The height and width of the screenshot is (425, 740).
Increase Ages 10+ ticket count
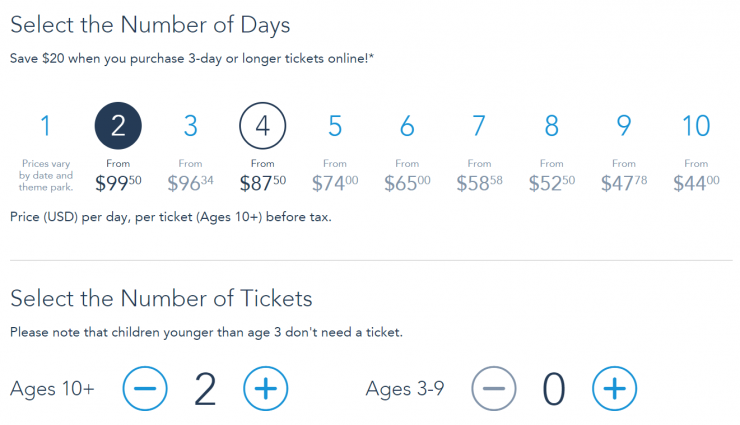point(265,389)
